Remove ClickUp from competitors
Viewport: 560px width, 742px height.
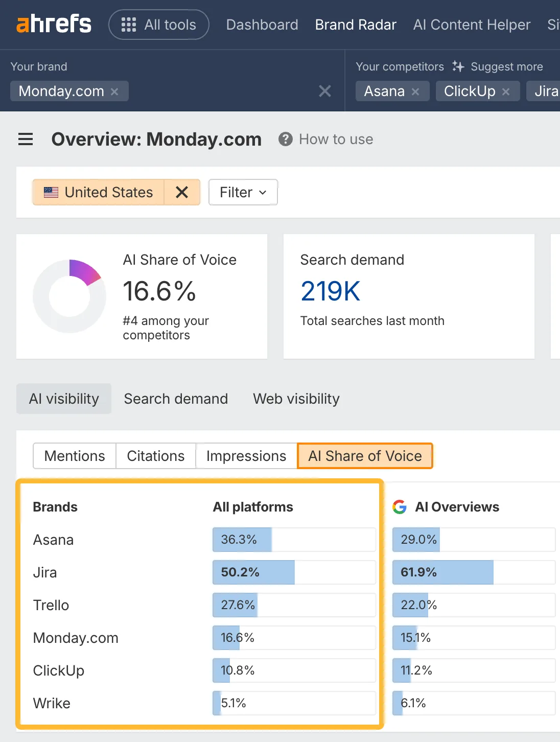point(506,91)
